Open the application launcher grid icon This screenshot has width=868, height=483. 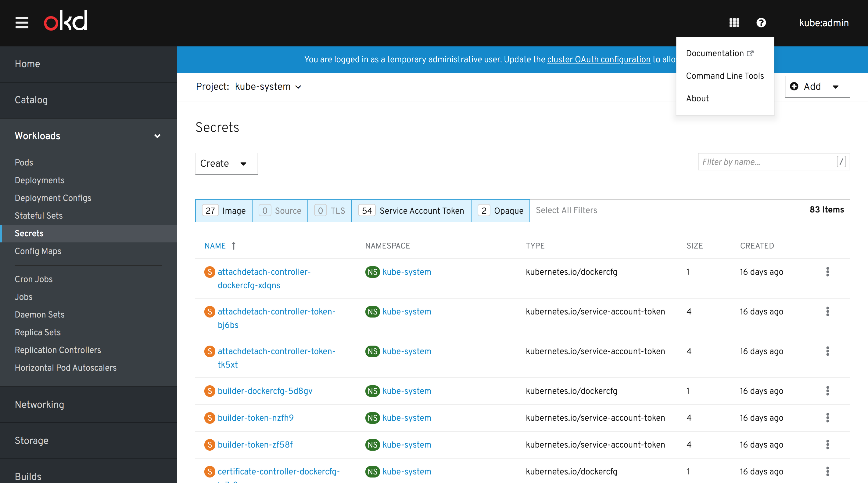[x=734, y=23]
